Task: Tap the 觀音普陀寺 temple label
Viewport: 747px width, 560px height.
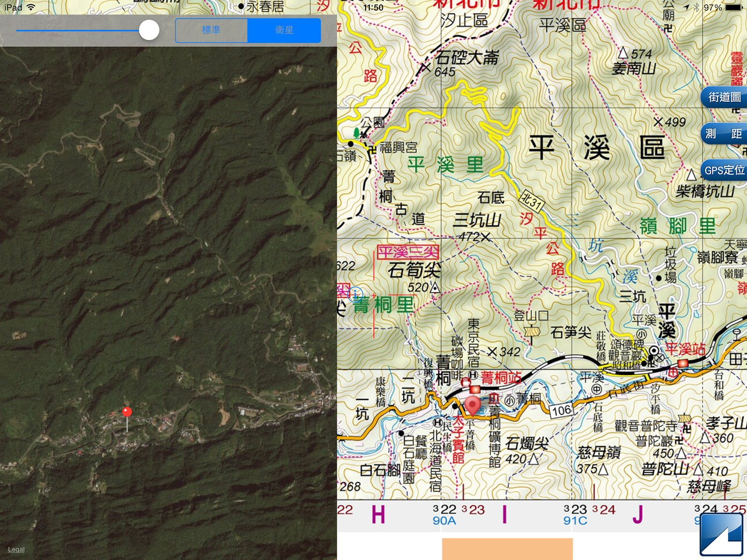Action: 646,426
